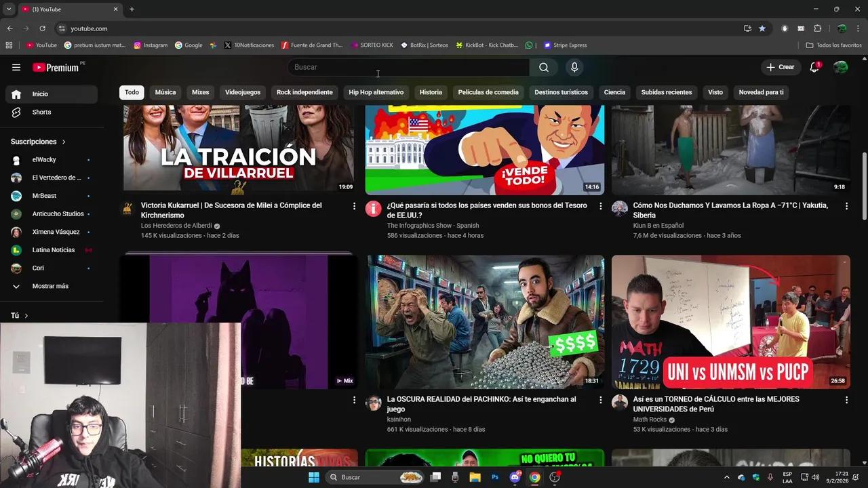Screen dimensions: 868x488
Task: Click Math Rocks channel avatar
Action: pyautogui.click(x=620, y=403)
